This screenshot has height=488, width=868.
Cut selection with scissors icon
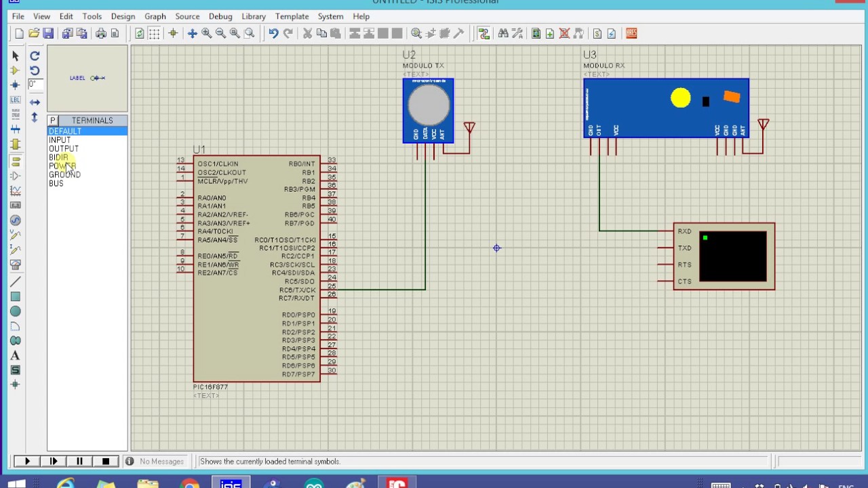(x=307, y=33)
